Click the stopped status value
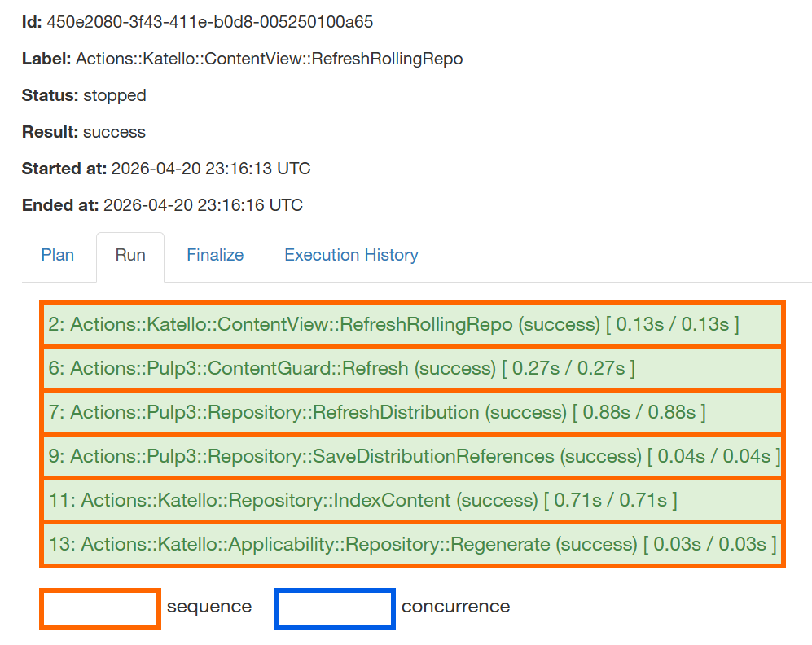The image size is (812, 645). coord(115,95)
